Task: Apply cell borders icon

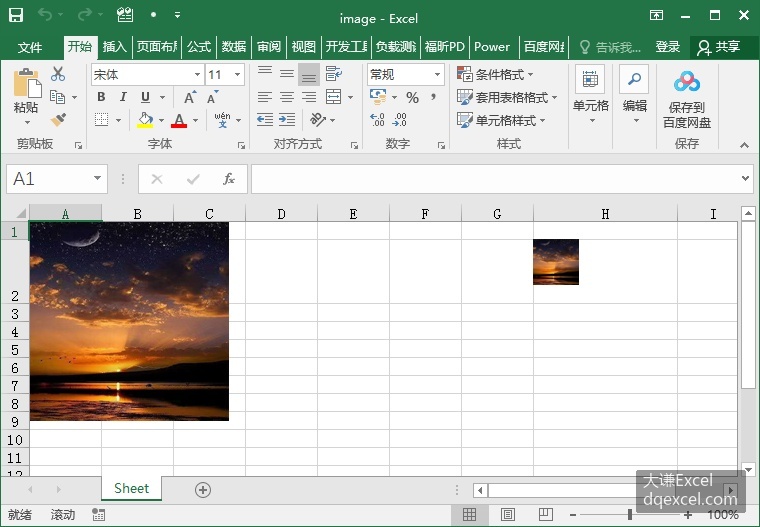Action: point(101,119)
